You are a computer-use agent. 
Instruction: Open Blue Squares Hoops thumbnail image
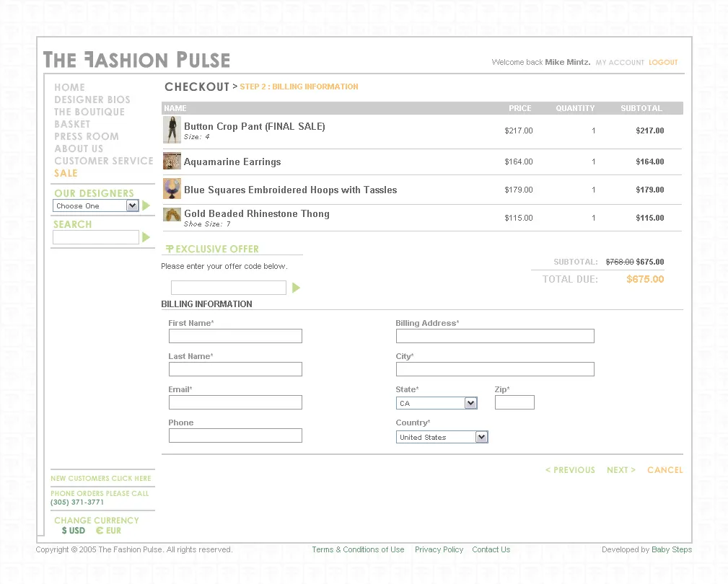coord(172,189)
